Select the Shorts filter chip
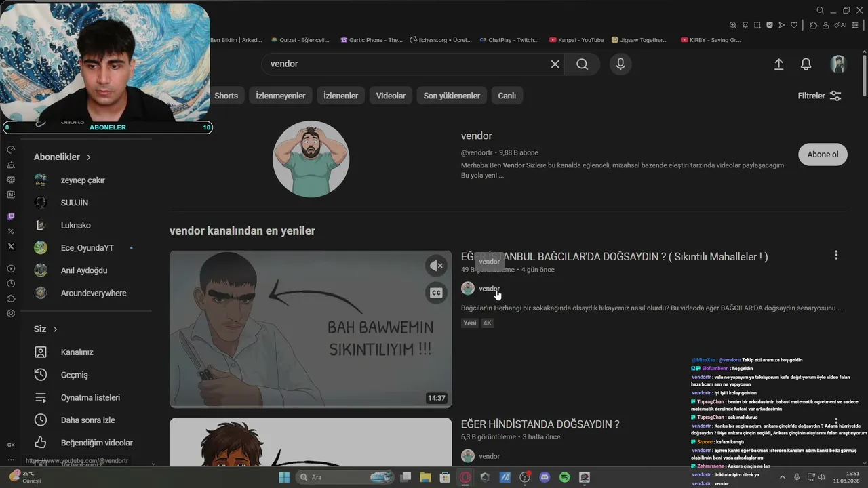The image size is (868, 488). (x=226, y=96)
